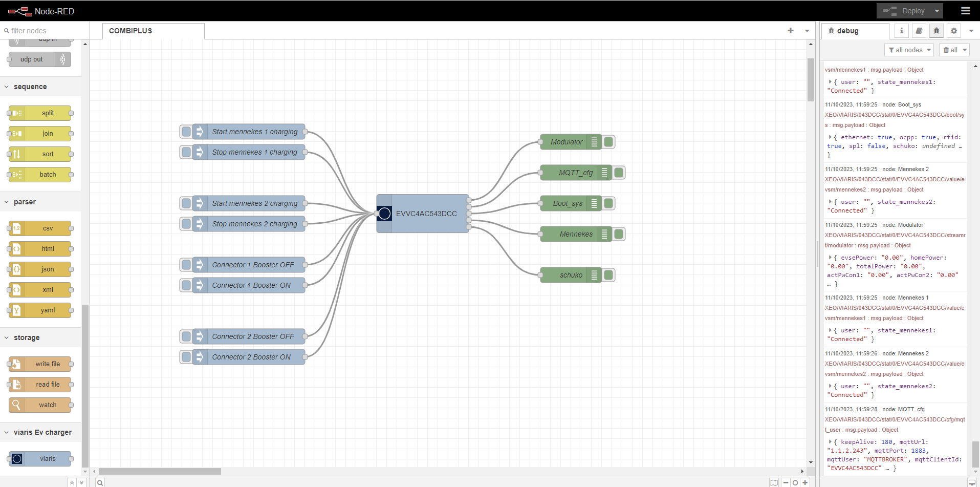
Task: Trigger Stop mennekes 1 charging inject button
Action: (186, 152)
